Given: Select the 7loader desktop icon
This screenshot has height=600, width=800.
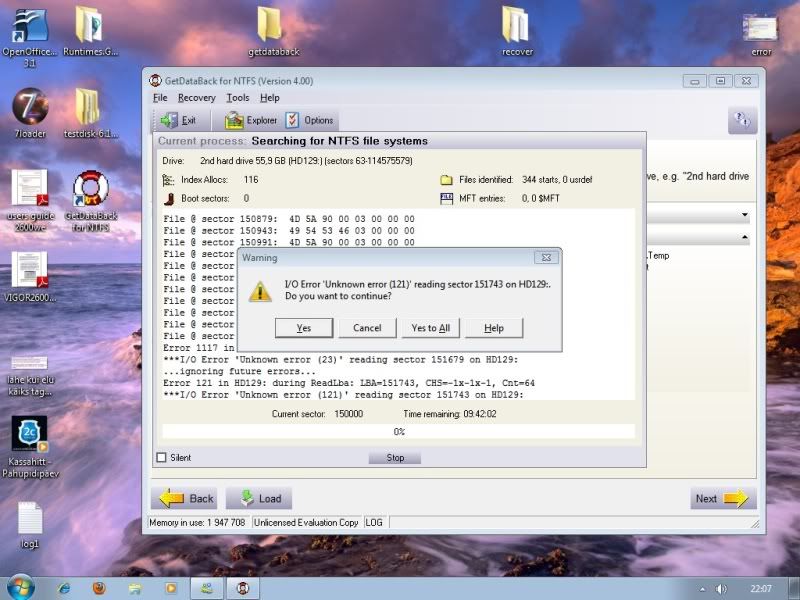Looking at the screenshot, I should (x=30, y=113).
